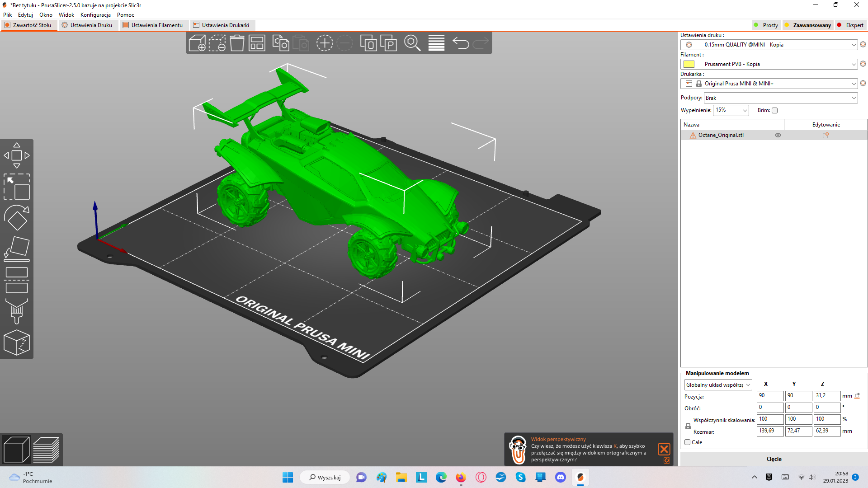Open filament settings gear next to preset
This screenshot has width=868, height=488.
click(x=863, y=64)
